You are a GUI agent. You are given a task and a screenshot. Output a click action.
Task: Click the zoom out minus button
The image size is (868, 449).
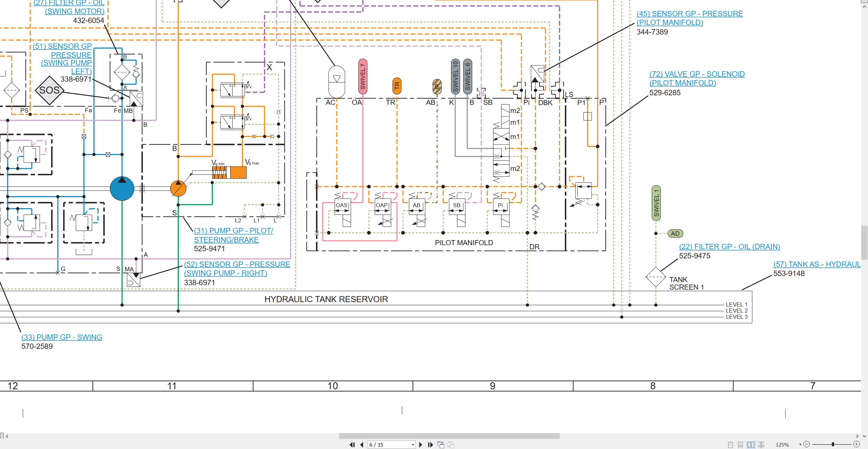(807, 444)
